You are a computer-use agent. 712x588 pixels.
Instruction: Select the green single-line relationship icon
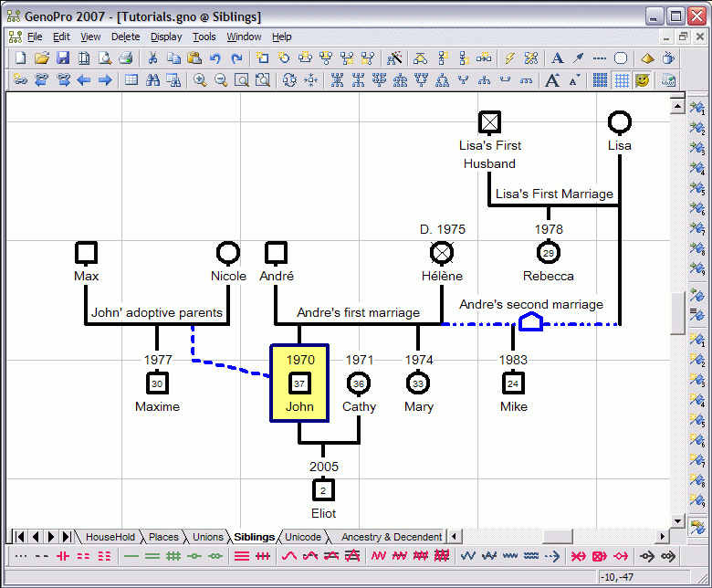click(131, 556)
